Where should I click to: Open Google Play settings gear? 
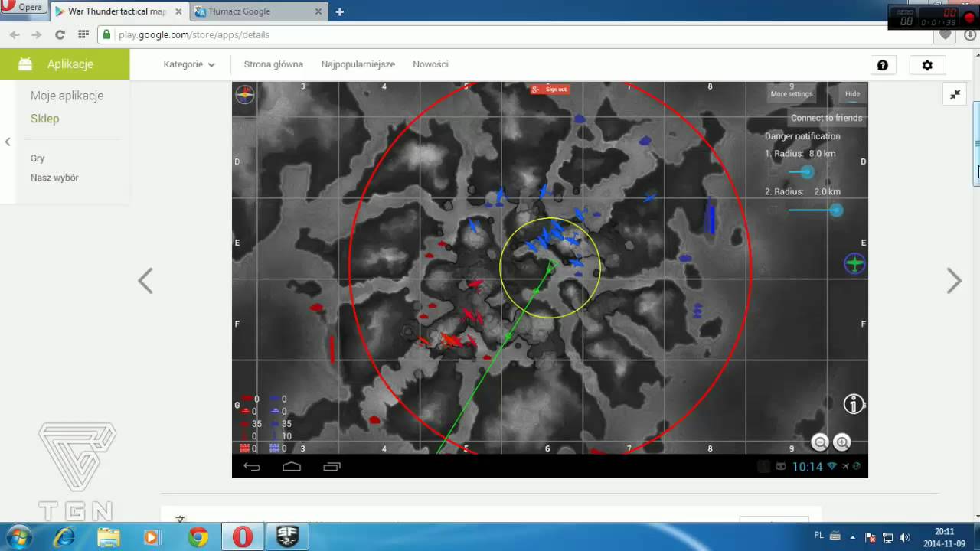(927, 65)
